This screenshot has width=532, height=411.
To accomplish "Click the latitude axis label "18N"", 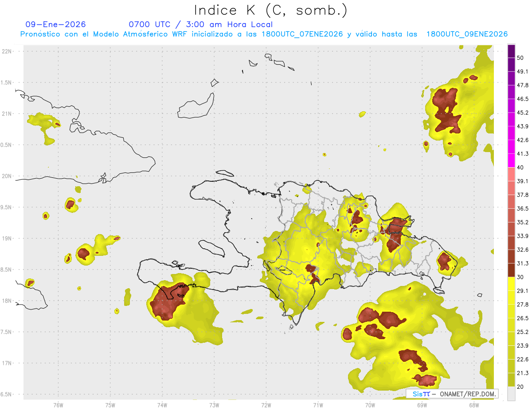I will point(8,301).
